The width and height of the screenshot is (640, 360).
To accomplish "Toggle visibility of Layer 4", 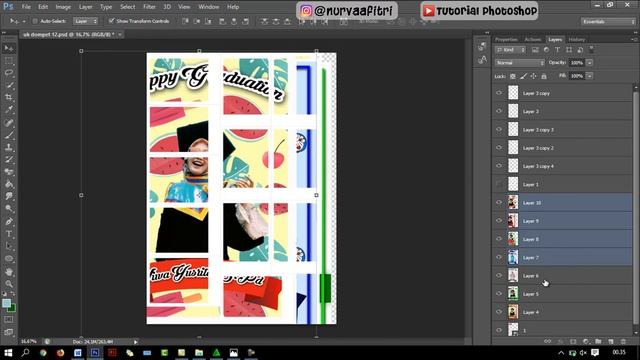I will [499, 312].
